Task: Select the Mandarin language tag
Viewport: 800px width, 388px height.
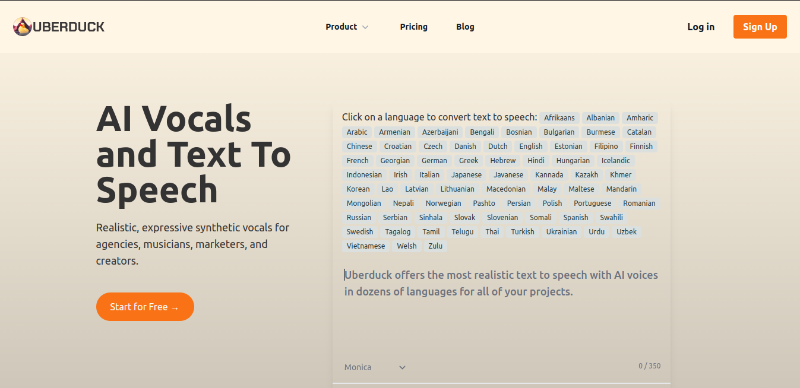Action: [621, 189]
